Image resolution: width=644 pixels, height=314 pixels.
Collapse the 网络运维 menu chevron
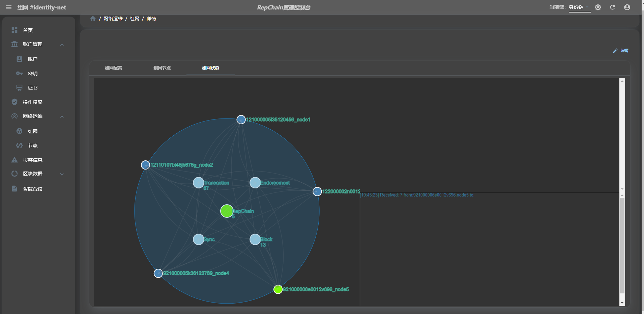(x=62, y=116)
